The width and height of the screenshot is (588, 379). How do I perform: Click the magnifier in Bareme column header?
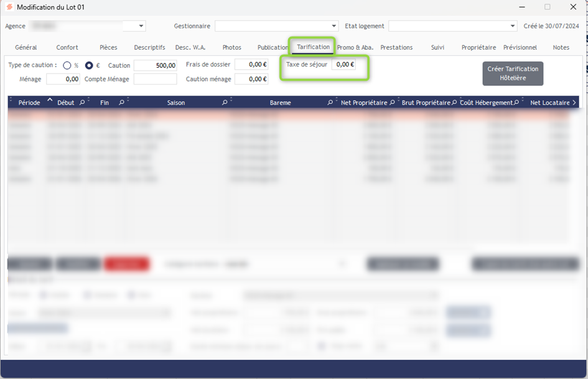pos(330,103)
